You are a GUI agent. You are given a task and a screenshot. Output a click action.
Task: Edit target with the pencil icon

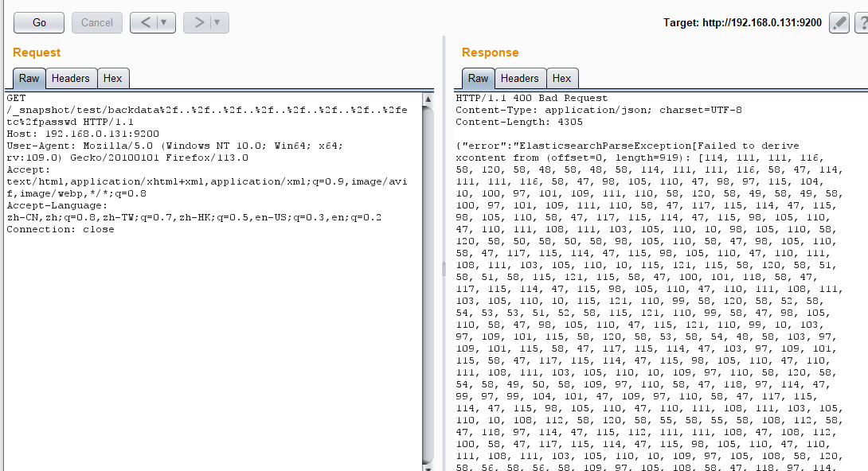[x=839, y=22]
